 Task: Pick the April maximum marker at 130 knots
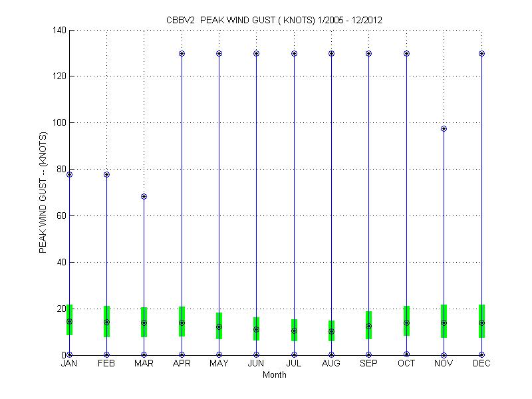182,53
